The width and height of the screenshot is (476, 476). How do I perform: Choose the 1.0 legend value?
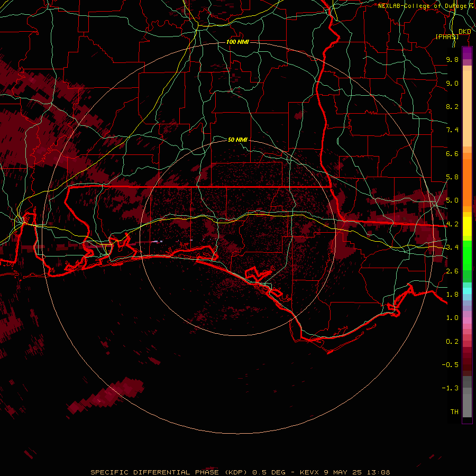click(x=452, y=318)
